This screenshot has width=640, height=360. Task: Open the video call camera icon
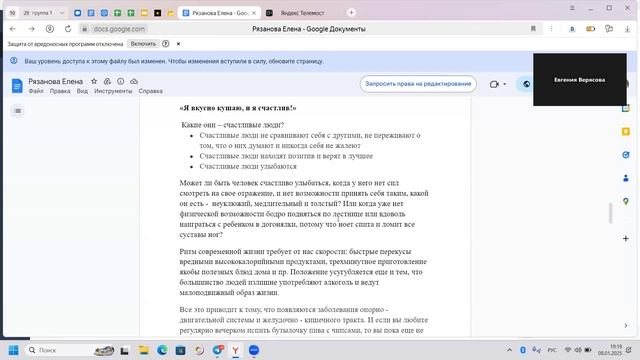pos(494,84)
